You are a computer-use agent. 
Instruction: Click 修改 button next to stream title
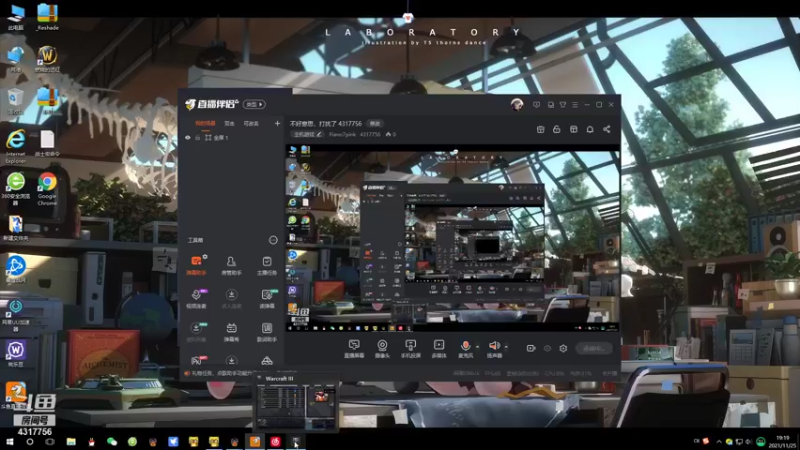point(375,123)
